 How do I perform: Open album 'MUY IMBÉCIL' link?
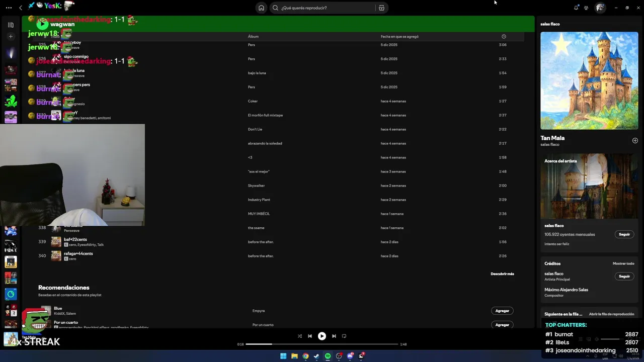click(x=259, y=214)
